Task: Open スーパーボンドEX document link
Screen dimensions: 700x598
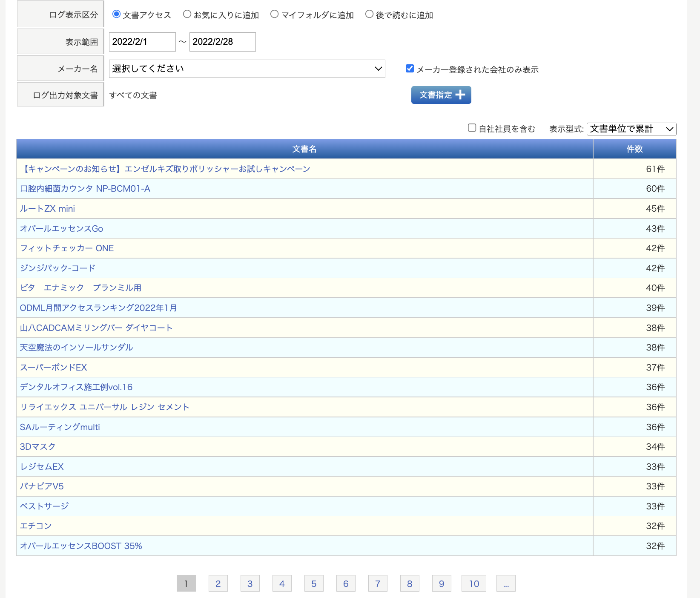Action: [53, 368]
